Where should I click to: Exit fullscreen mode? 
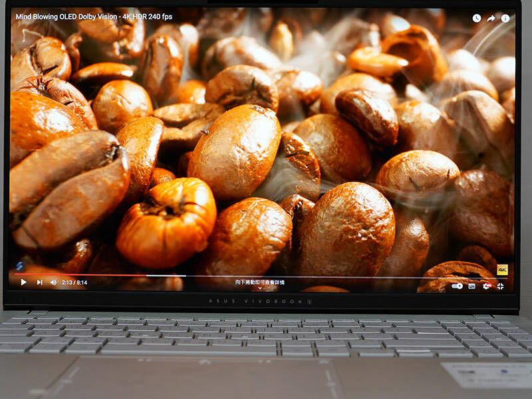click(x=501, y=287)
